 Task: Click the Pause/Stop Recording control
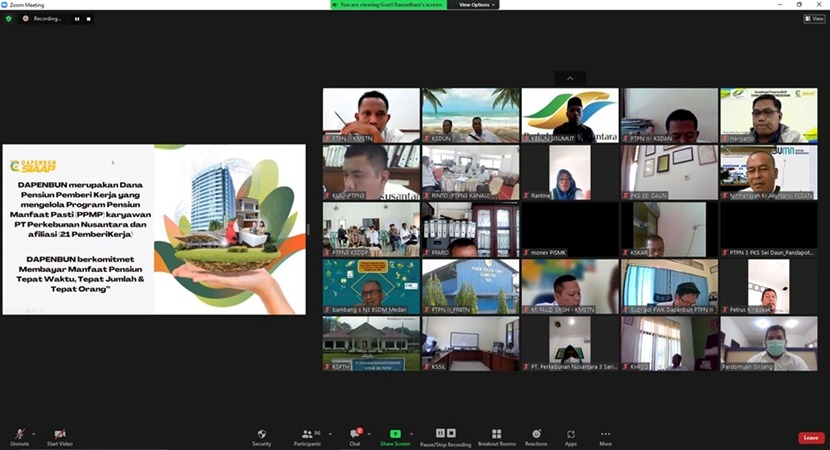(x=445, y=435)
